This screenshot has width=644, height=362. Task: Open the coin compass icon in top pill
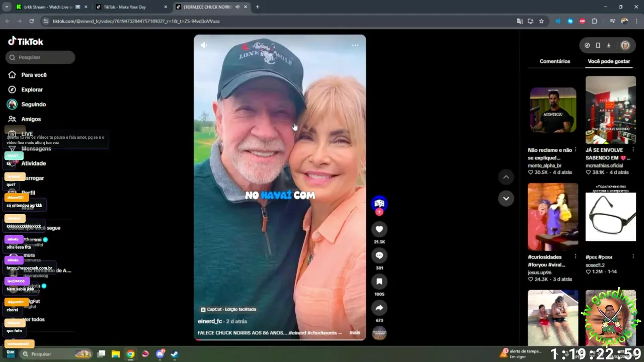coord(587,45)
